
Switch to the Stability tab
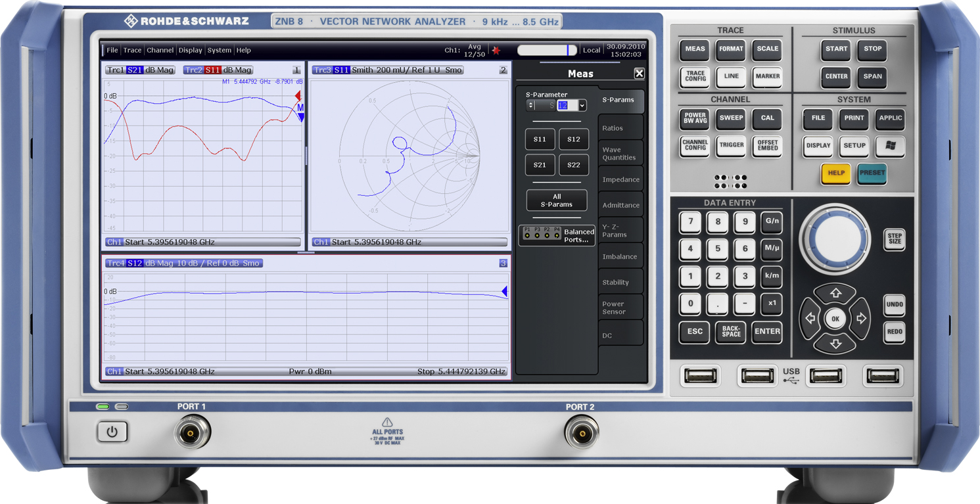tap(620, 282)
